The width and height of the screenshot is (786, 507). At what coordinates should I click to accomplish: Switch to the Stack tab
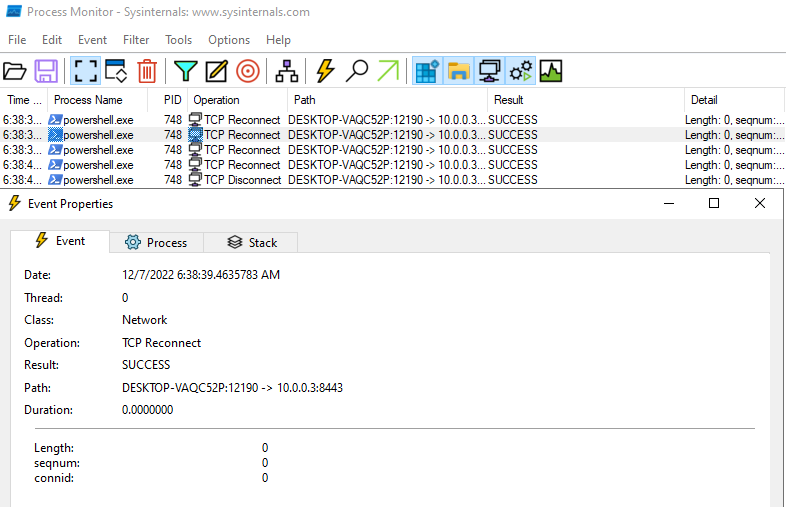point(252,243)
